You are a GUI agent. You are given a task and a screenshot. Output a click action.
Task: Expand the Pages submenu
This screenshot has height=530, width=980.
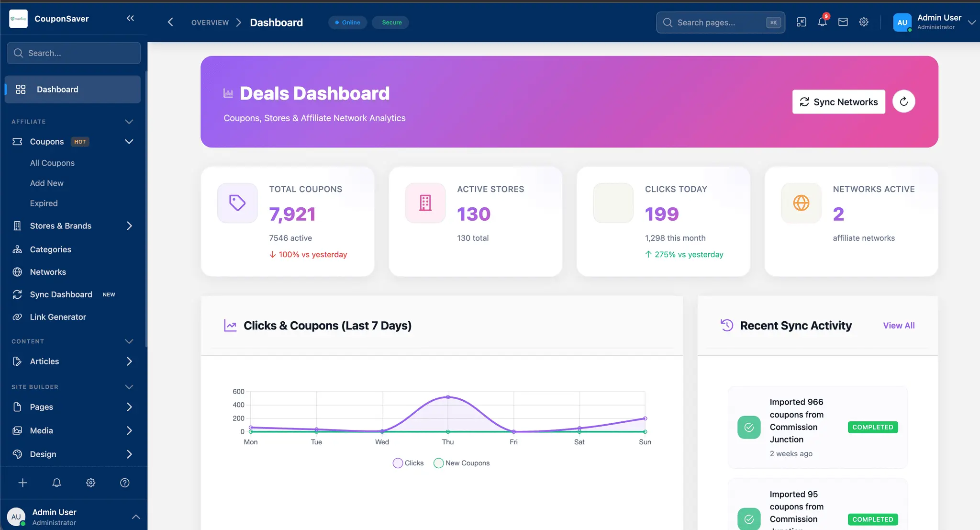coord(129,406)
